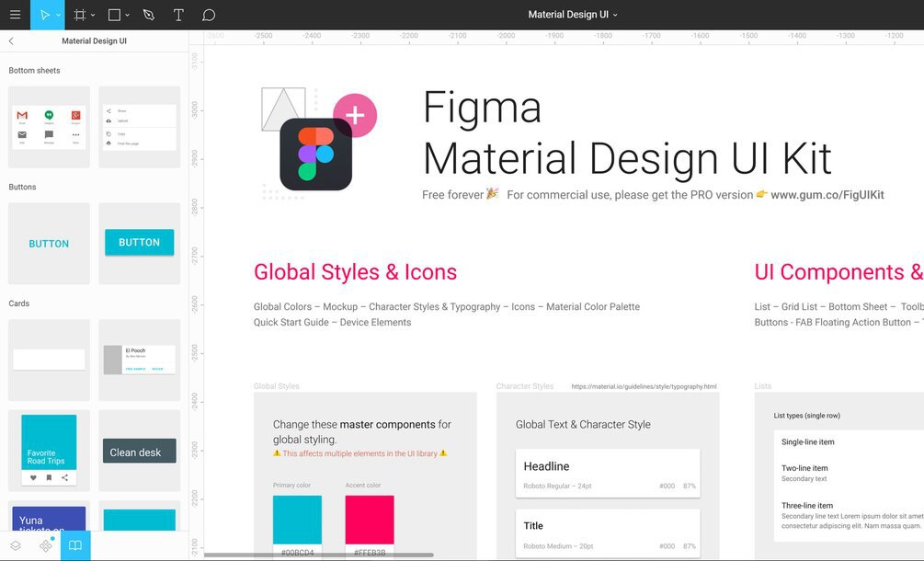Open the www.gum.co/FigUIKit link
This screenshot has width=924, height=561.
pos(827,195)
